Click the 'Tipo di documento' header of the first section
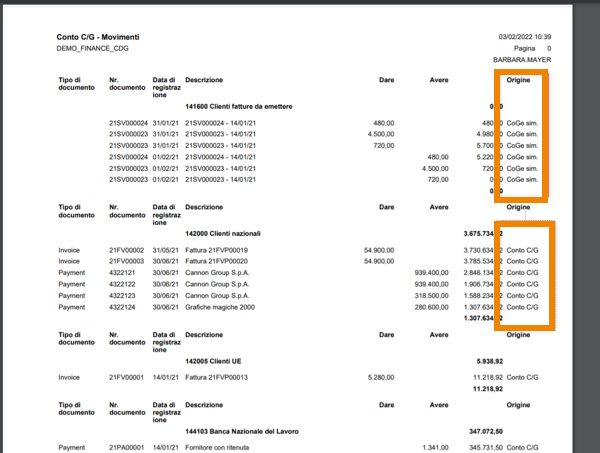600x453 pixels. coord(77,84)
